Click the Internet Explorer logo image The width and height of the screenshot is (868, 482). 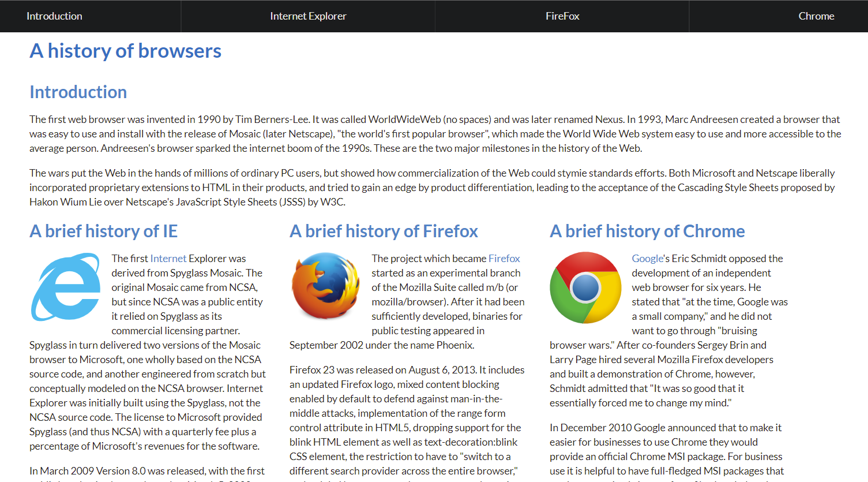click(66, 287)
